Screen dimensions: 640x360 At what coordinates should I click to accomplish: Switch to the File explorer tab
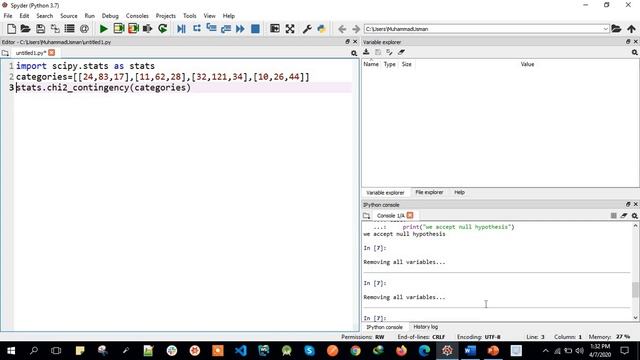[429, 192]
